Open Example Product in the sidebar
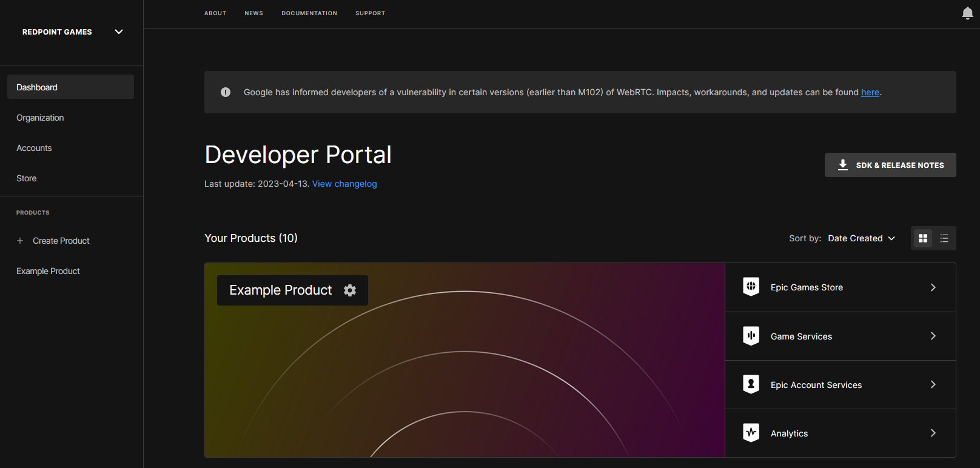Image resolution: width=980 pixels, height=468 pixels. tap(48, 271)
